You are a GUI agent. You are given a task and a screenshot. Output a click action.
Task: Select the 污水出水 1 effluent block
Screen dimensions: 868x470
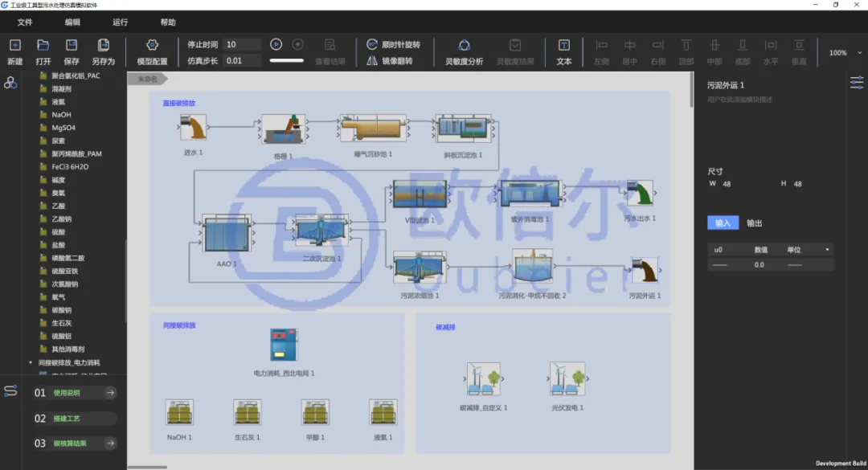[x=640, y=194]
